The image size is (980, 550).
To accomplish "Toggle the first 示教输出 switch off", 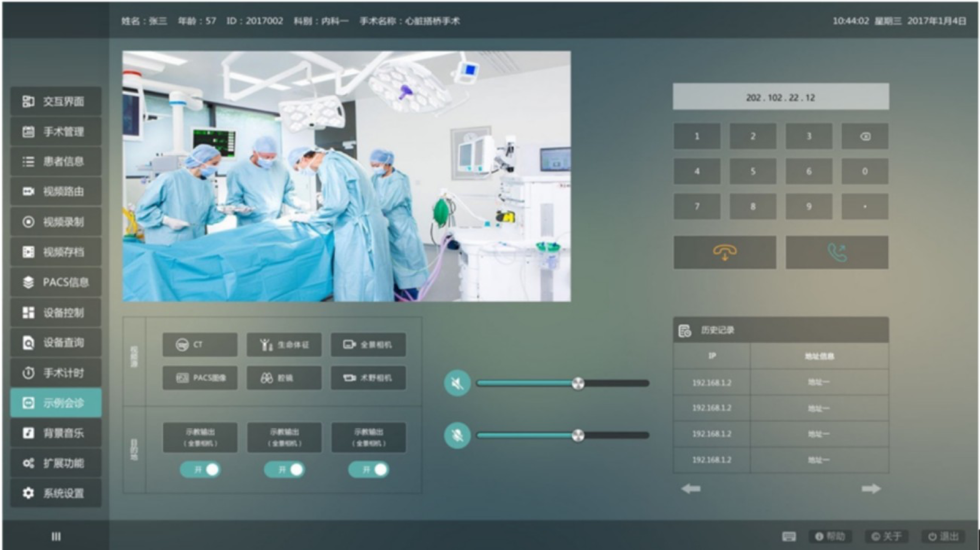I will [x=200, y=469].
